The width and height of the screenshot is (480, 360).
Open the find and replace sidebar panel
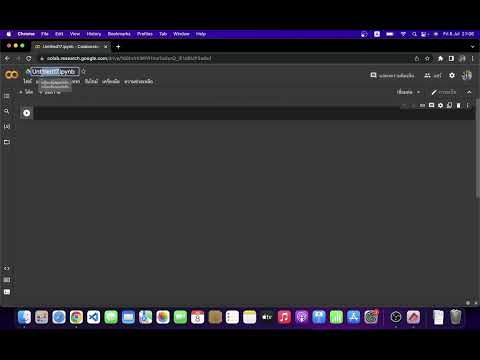tap(7, 111)
